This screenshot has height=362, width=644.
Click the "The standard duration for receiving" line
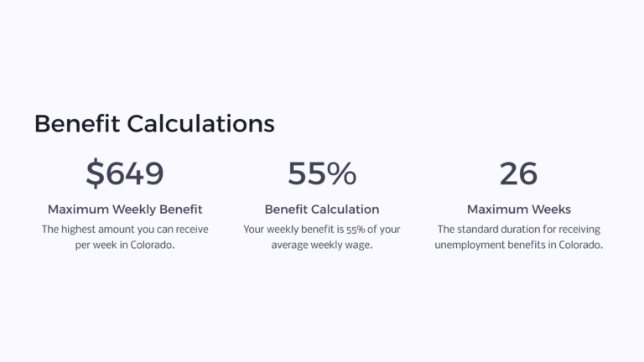click(x=518, y=229)
